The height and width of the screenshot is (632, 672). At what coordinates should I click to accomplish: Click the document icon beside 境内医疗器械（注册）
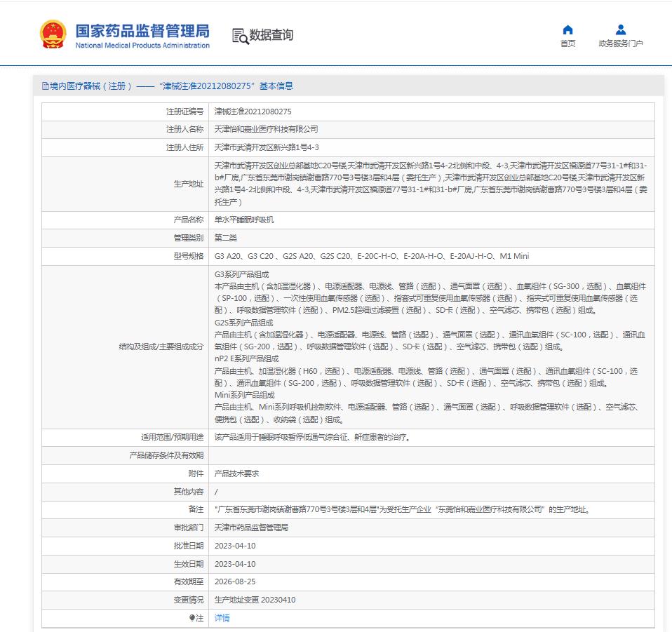(x=46, y=86)
